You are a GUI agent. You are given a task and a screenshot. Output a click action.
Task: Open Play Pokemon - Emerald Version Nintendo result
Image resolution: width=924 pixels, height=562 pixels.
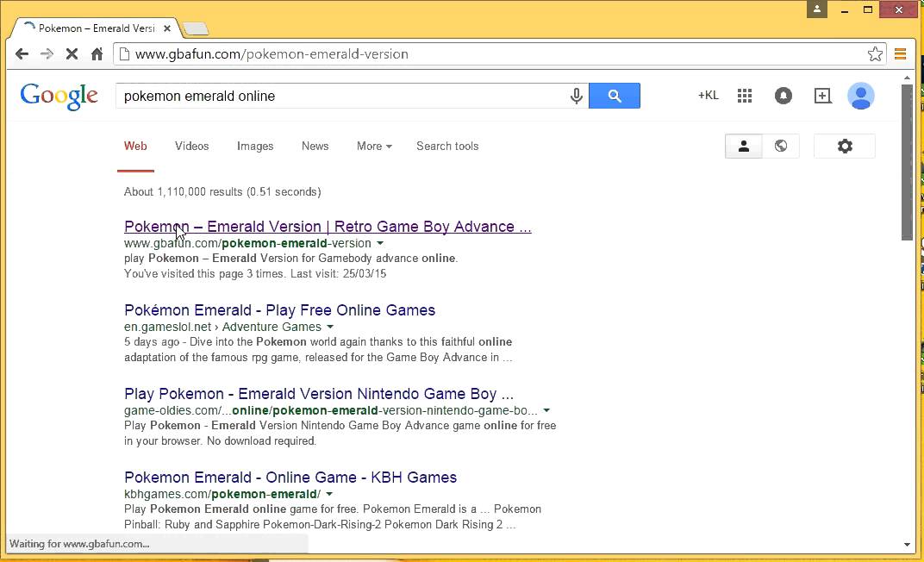319,394
